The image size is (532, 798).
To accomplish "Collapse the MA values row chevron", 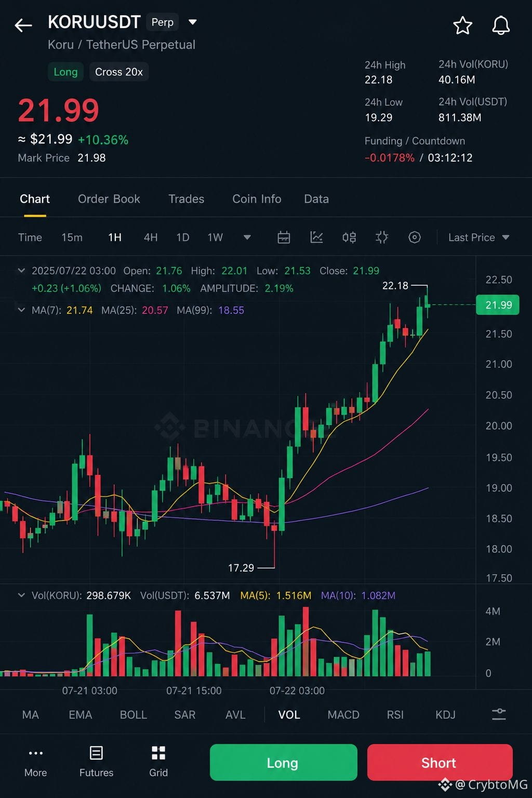I will 21,310.
